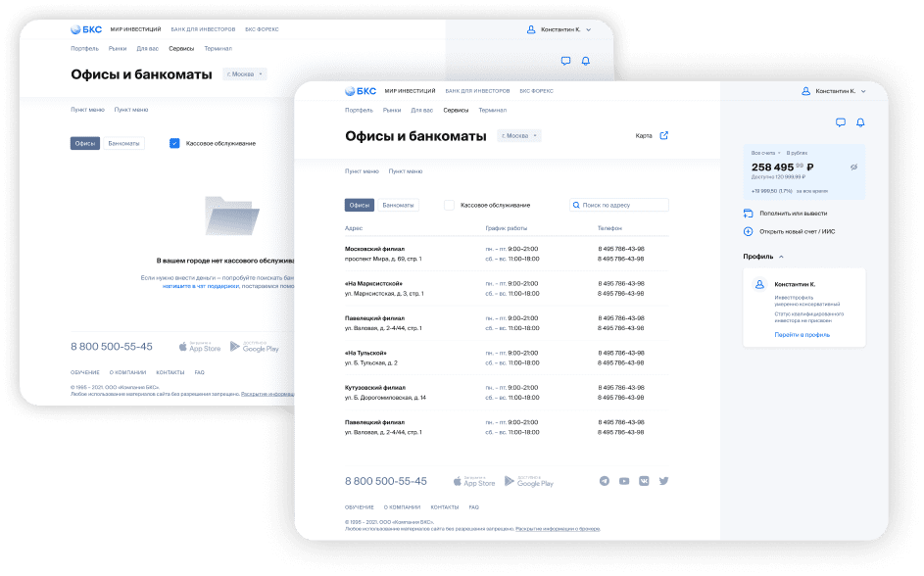Enable unchecked Кассовое обслуживание checkbox in front window

pyautogui.click(x=450, y=205)
